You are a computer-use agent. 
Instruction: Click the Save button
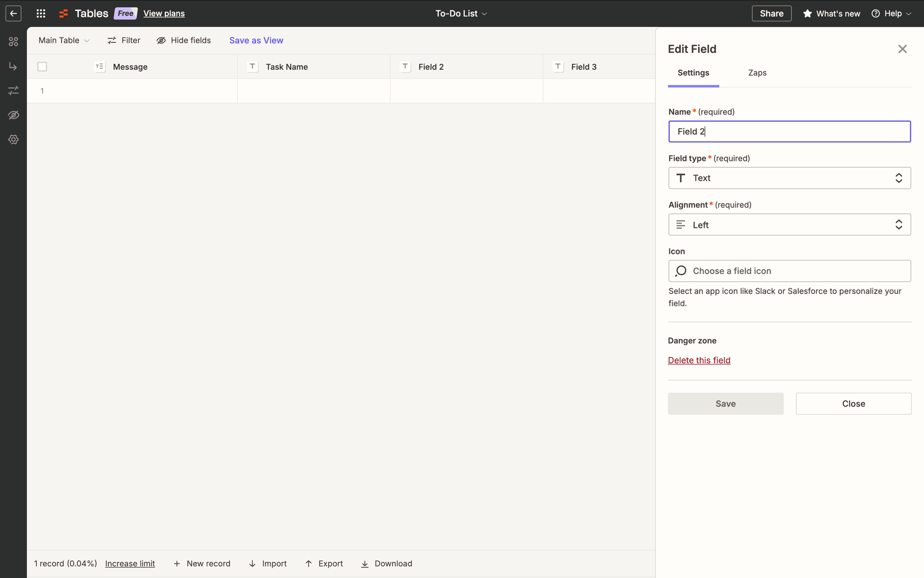point(725,404)
